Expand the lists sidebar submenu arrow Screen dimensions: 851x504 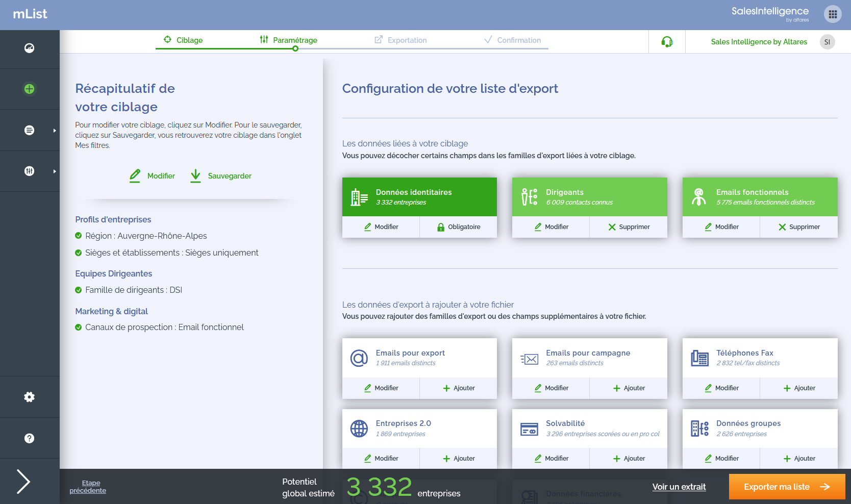[55, 131]
